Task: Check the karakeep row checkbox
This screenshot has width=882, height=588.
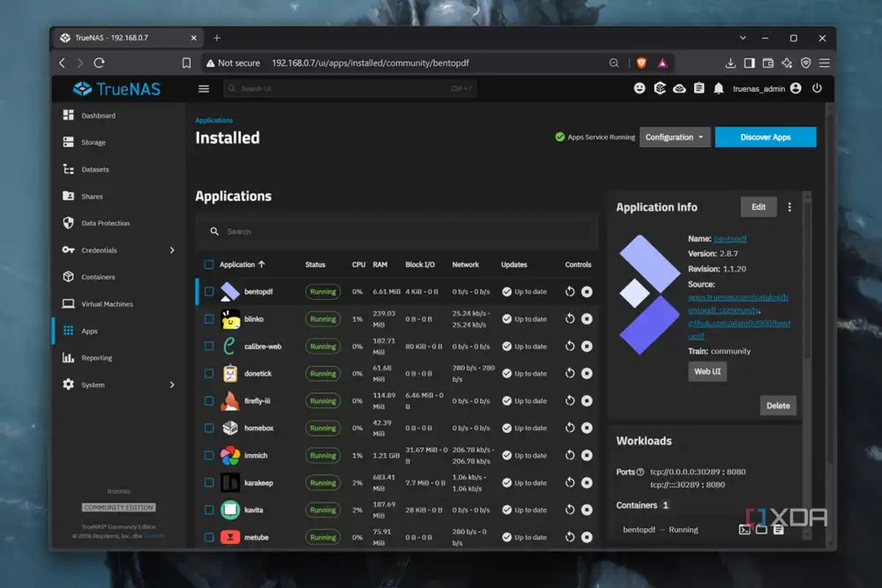Action: (209, 483)
